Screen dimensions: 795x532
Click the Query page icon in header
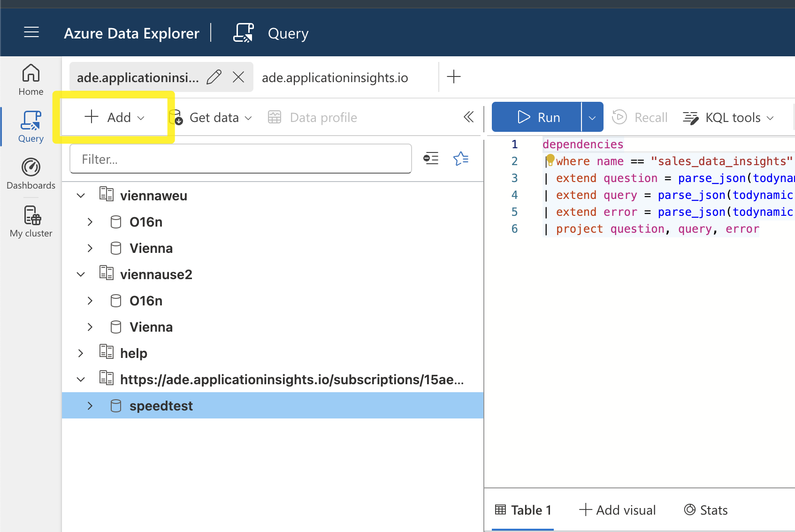click(x=244, y=33)
